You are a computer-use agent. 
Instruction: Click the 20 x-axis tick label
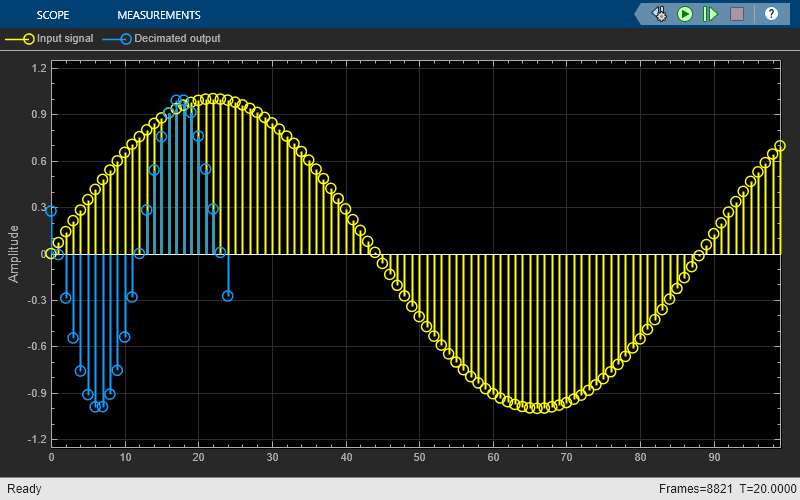198,457
